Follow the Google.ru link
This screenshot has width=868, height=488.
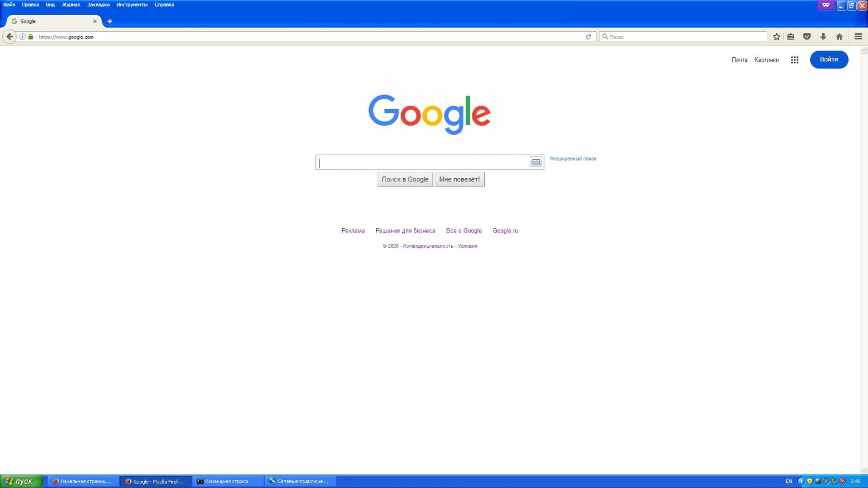[505, 231]
